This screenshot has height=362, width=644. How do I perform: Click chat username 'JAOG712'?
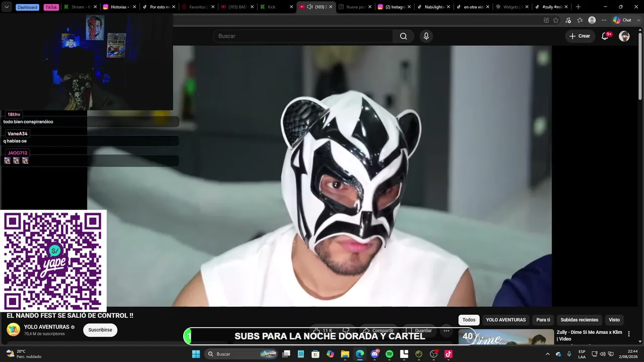pos(18,153)
